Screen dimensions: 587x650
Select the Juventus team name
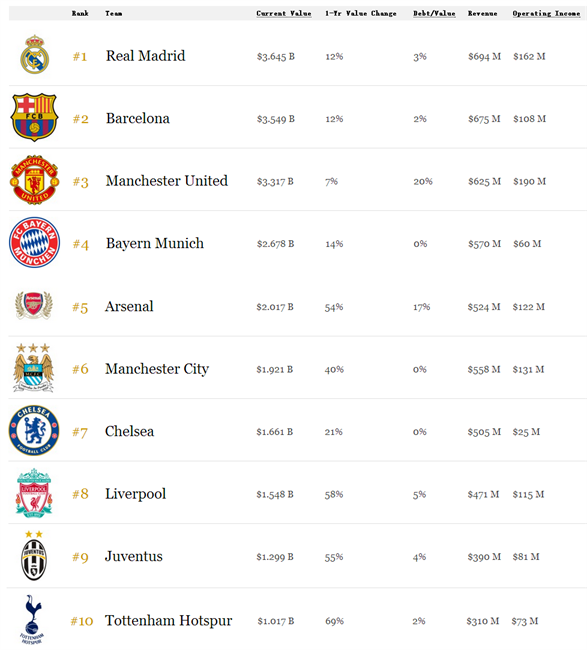tap(133, 556)
